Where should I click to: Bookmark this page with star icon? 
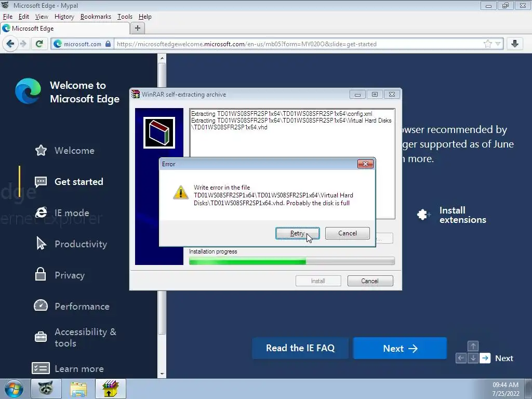click(487, 44)
